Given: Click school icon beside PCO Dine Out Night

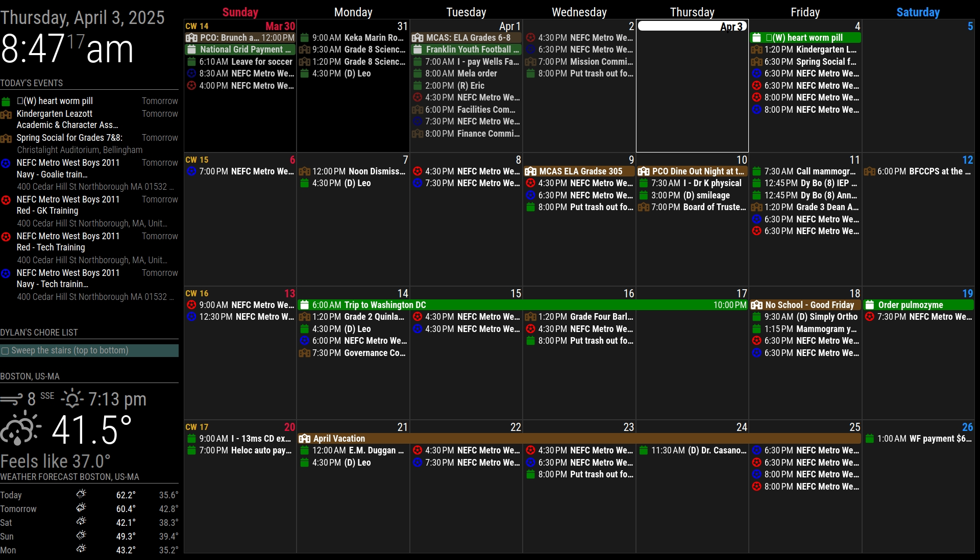Looking at the screenshot, I should click(x=644, y=171).
